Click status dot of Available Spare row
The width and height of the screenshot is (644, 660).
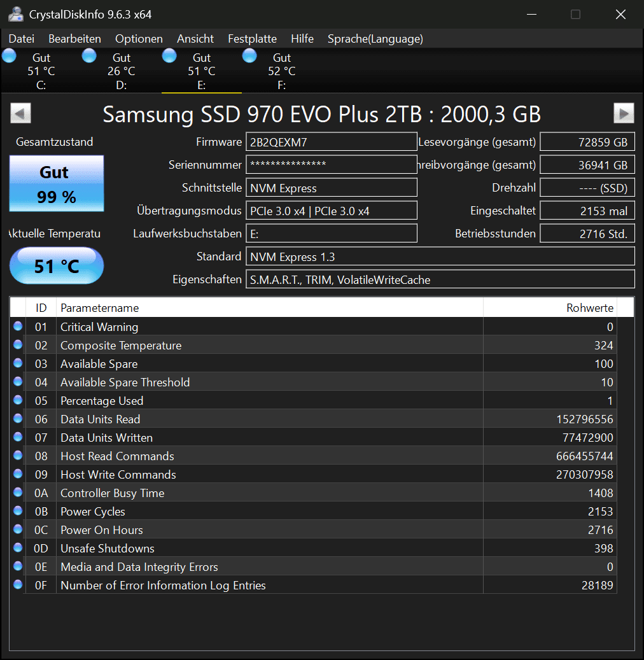coord(18,363)
